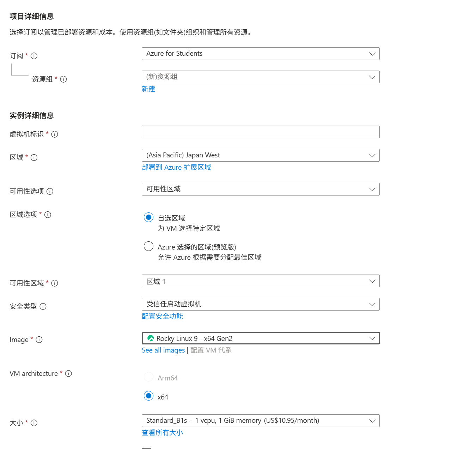This screenshot has width=476, height=451.
Task: Show info tooltip for Image field
Action: tap(39, 339)
